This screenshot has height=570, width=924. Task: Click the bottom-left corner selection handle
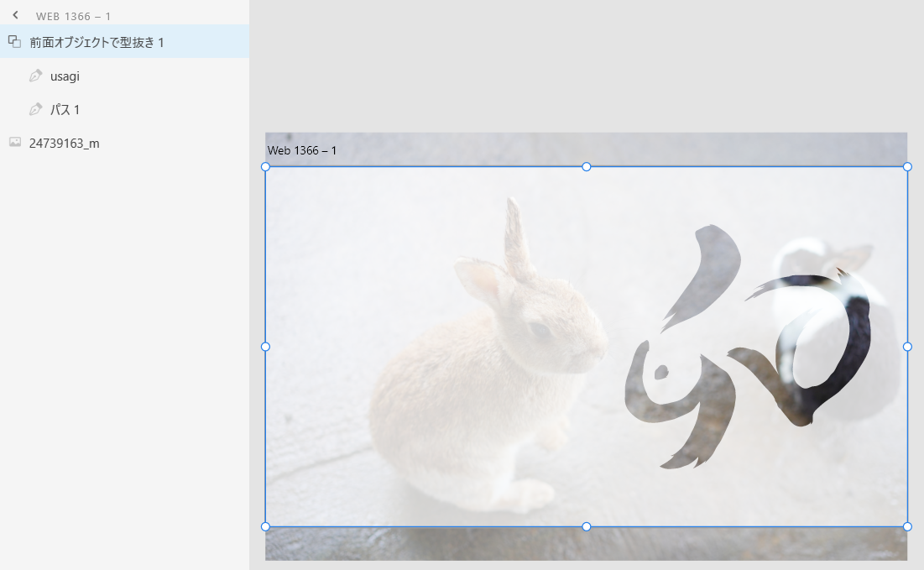[265, 526]
